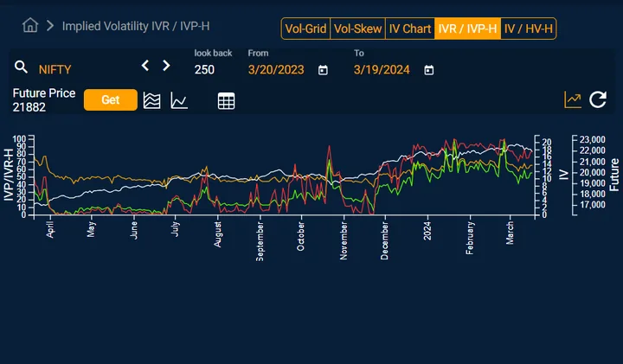
Task: Click the orange Get button
Action: [x=111, y=99]
